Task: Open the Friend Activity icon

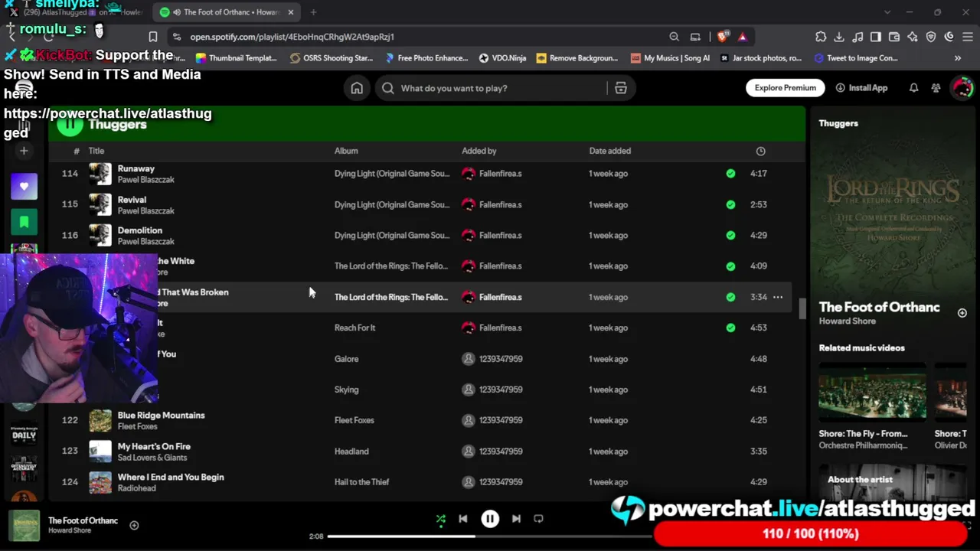Action: 936,88
